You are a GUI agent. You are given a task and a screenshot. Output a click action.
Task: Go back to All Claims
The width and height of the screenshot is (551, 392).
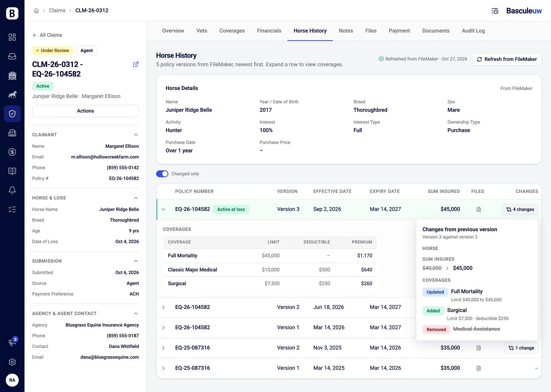tap(47, 35)
